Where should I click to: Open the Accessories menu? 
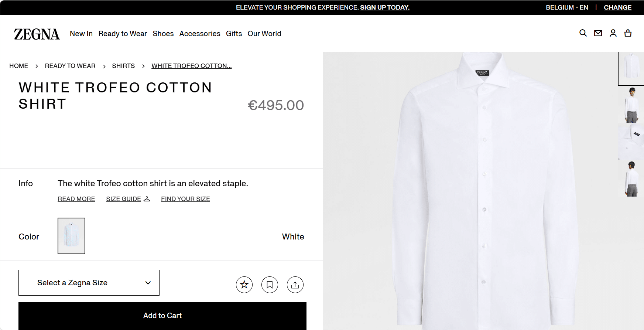pyautogui.click(x=200, y=34)
